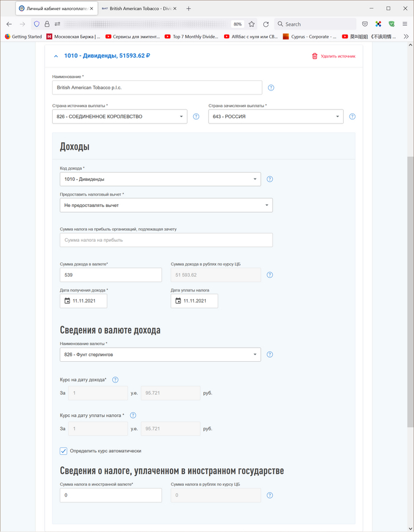The image size is (414, 532).
Task: Open Наименование валюты currency dropdown
Action: coord(160,355)
